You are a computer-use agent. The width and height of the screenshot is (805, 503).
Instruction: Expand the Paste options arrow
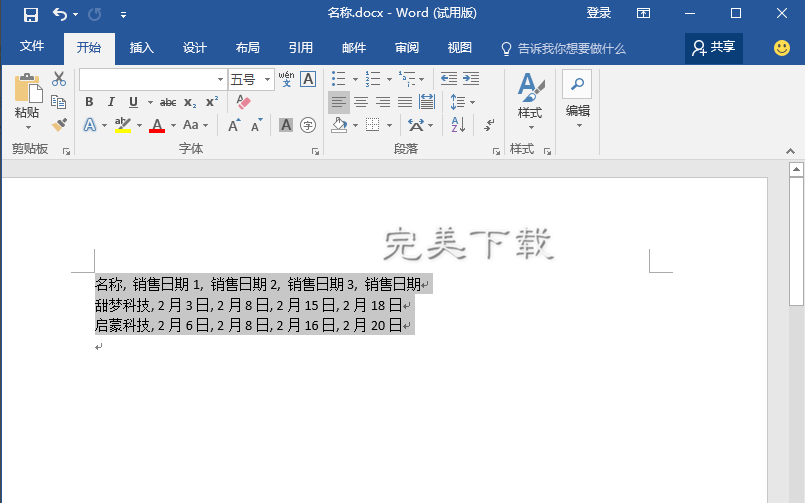click(x=28, y=127)
